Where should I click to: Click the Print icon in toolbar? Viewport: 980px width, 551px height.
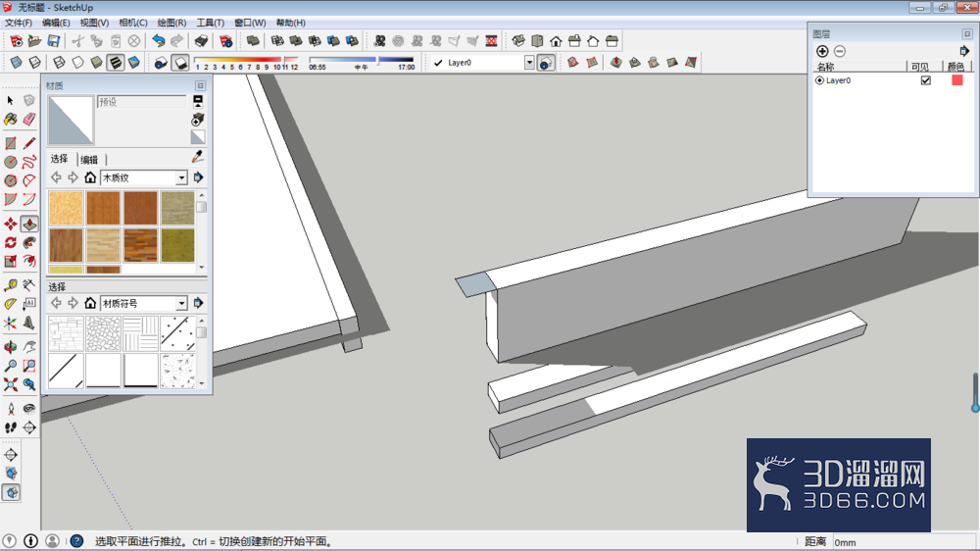tap(201, 41)
